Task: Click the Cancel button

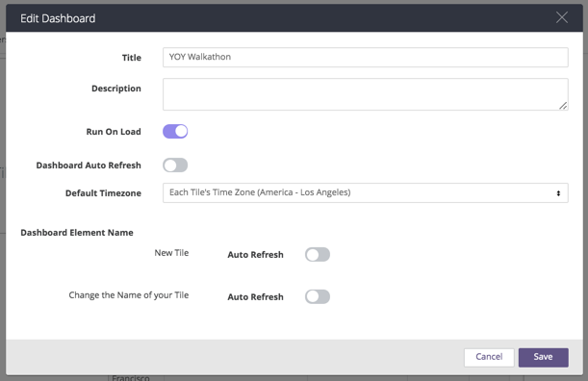Action: (489, 357)
